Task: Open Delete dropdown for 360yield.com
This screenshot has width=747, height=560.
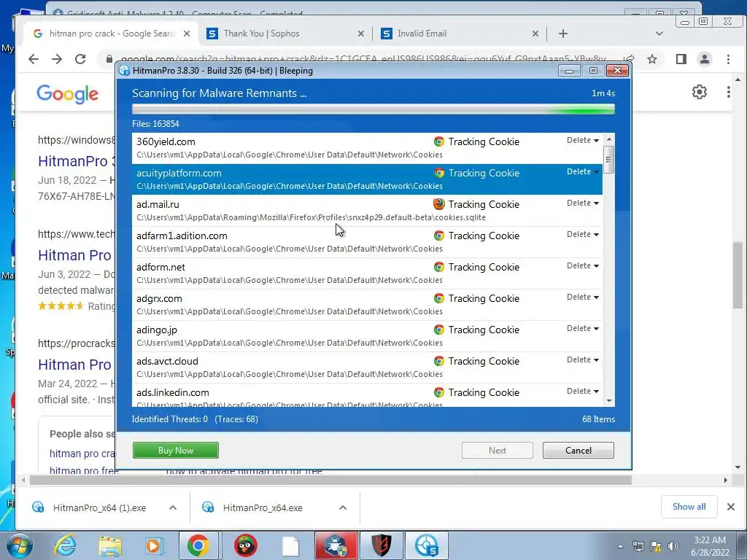Action: (583, 140)
